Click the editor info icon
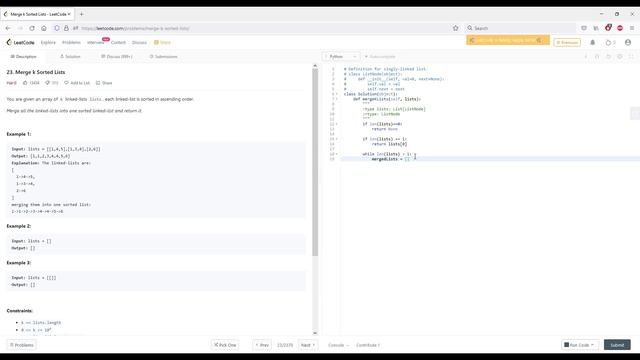This screenshot has width=640, height=360. click(586, 56)
